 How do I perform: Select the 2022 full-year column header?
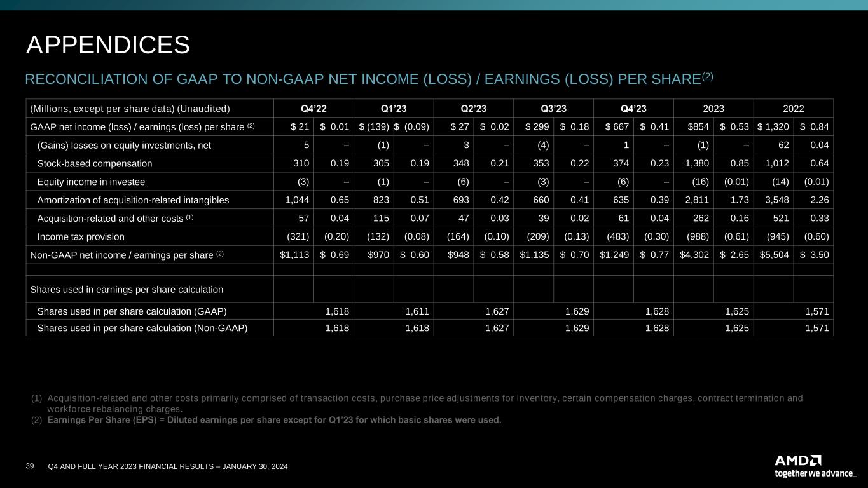pos(794,107)
